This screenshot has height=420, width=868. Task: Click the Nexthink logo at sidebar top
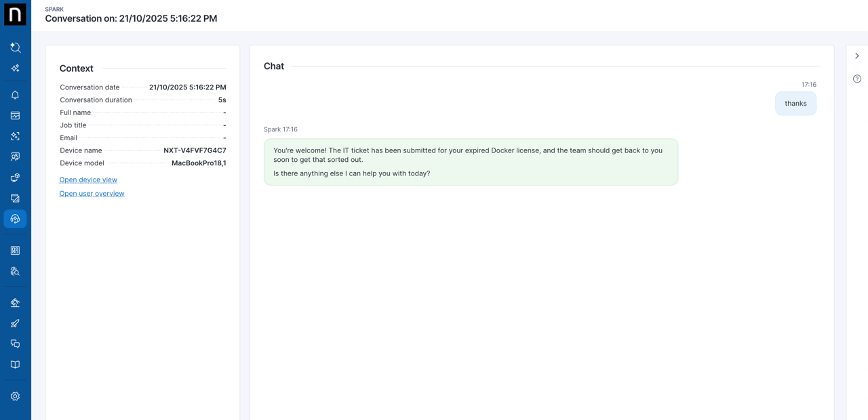(x=15, y=14)
